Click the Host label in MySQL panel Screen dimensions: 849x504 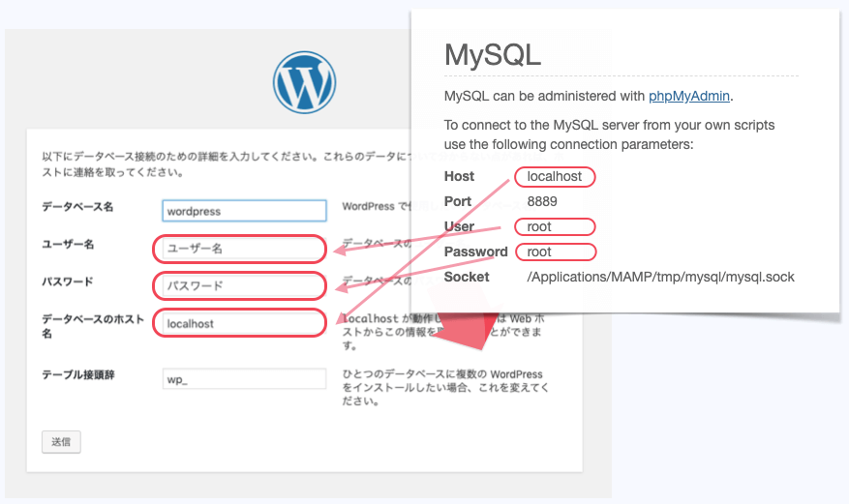click(x=459, y=176)
